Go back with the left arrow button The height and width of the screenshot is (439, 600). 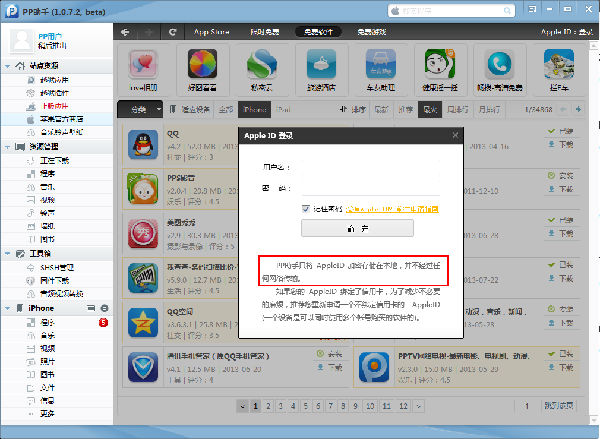[125, 32]
